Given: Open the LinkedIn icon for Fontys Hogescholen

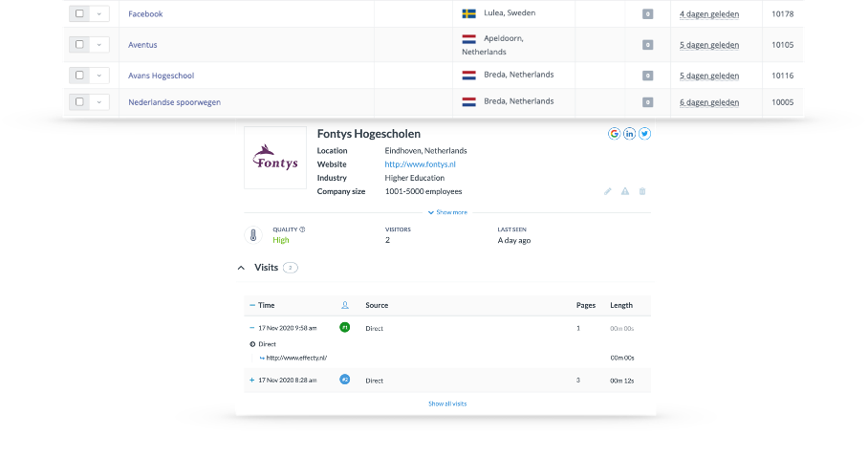Looking at the screenshot, I should point(629,134).
